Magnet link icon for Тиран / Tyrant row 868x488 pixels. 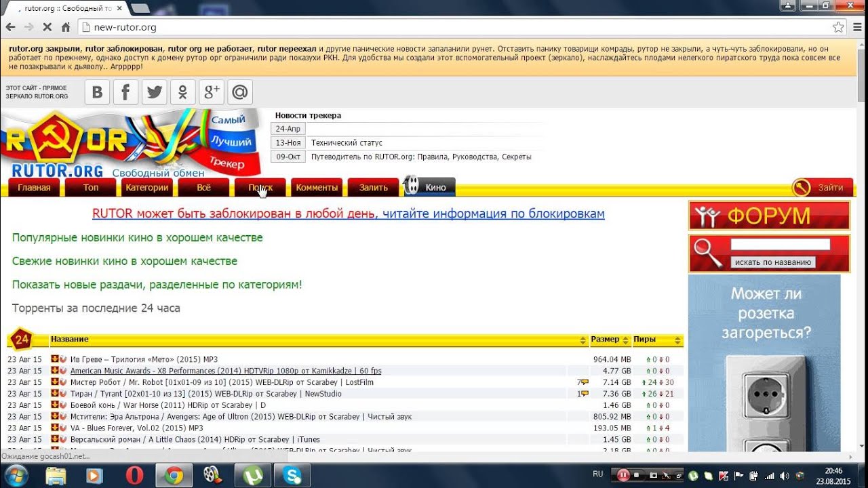tap(63, 394)
